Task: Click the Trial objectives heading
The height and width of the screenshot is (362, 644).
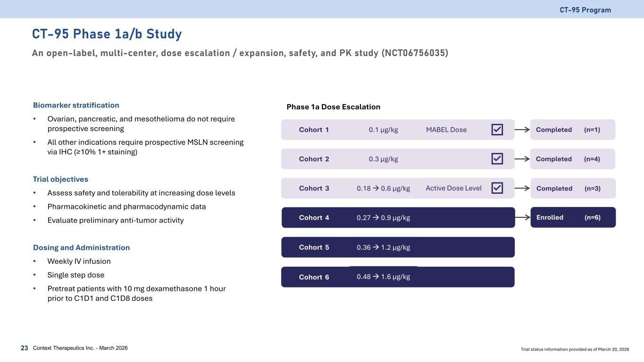Action: (x=60, y=180)
